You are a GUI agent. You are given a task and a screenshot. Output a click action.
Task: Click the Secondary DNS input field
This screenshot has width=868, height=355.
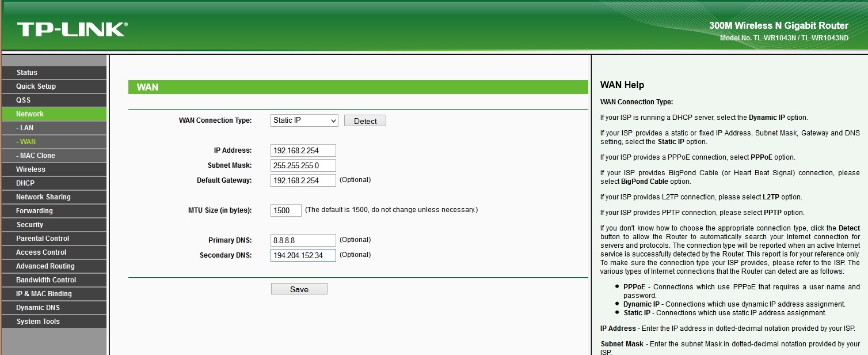point(303,255)
